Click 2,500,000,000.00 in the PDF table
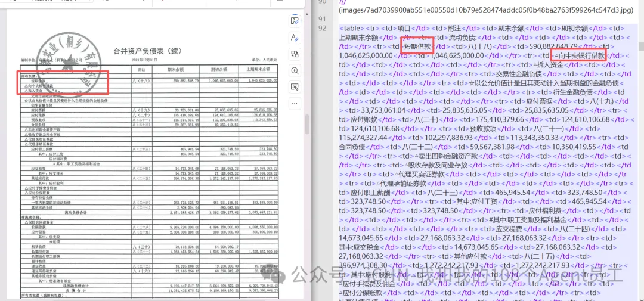Screen dimensions: 644x301 183,232
